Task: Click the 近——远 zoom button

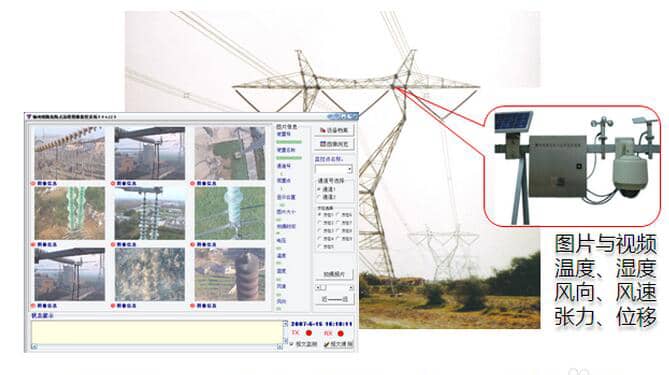Action: 334,299
